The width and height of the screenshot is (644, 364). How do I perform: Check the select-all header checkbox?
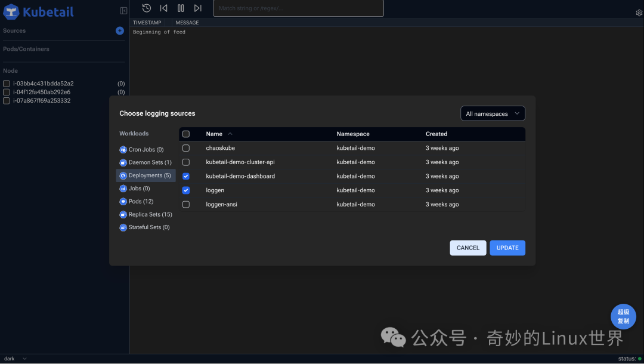(186, 134)
